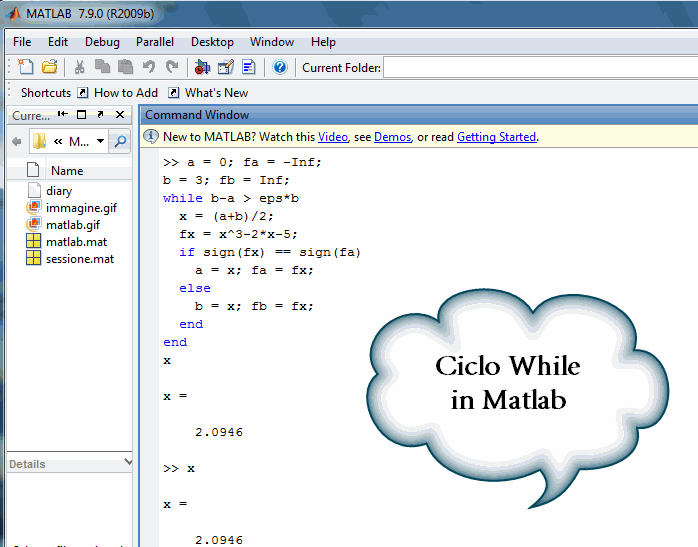Click the Demos link

tap(393, 137)
